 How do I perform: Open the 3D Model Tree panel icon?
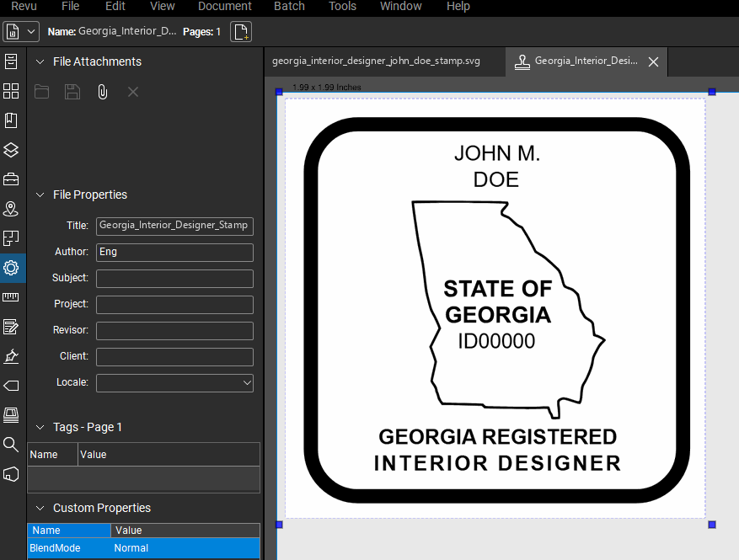click(x=11, y=474)
